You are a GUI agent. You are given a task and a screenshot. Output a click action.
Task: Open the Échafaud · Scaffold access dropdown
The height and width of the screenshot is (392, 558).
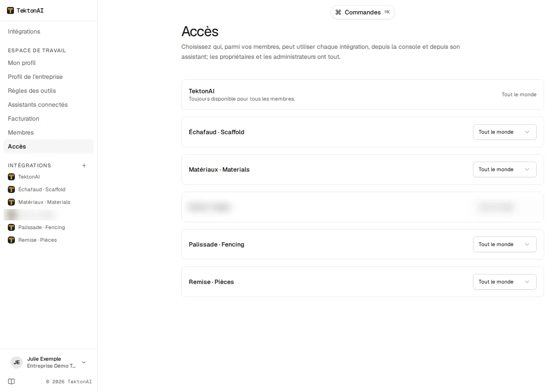(x=504, y=132)
